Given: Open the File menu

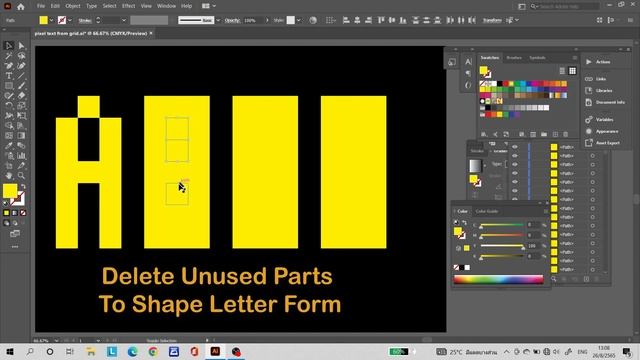Looking at the screenshot, I should coord(41,6).
